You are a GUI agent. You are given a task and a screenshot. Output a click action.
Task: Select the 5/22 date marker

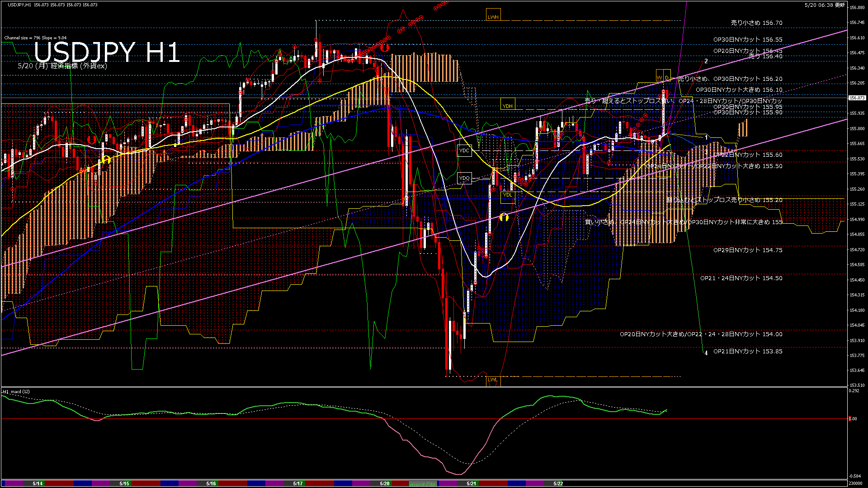click(558, 483)
